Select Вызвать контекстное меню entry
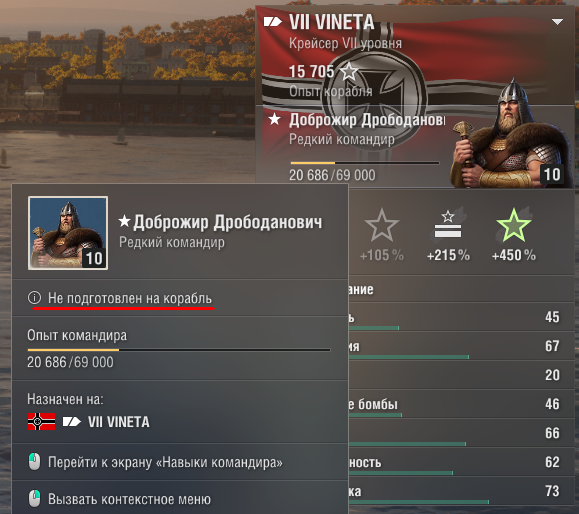 coord(130,499)
